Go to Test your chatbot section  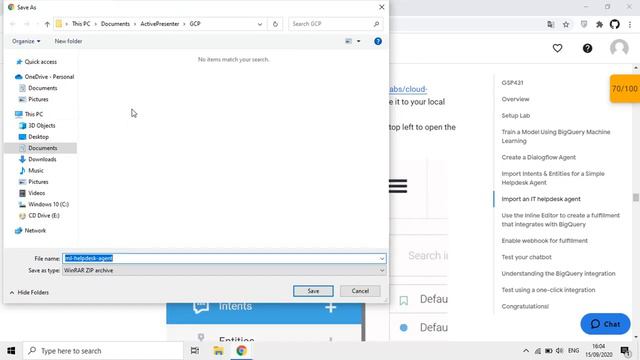tap(526, 257)
